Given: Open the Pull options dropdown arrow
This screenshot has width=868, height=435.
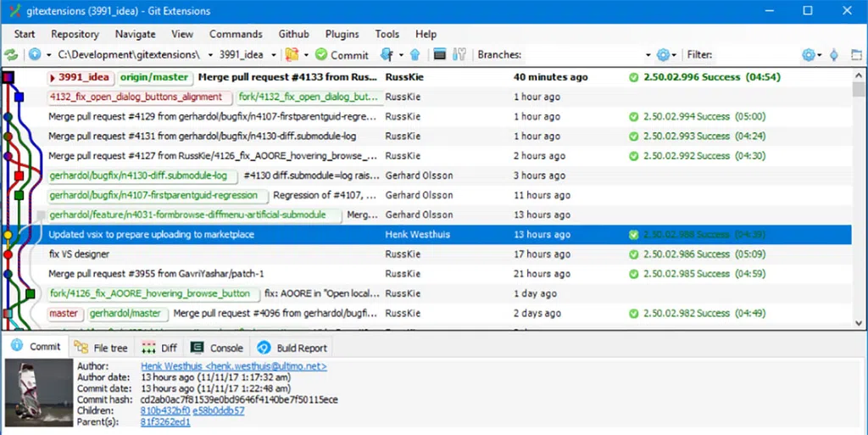Looking at the screenshot, I should point(401,55).
